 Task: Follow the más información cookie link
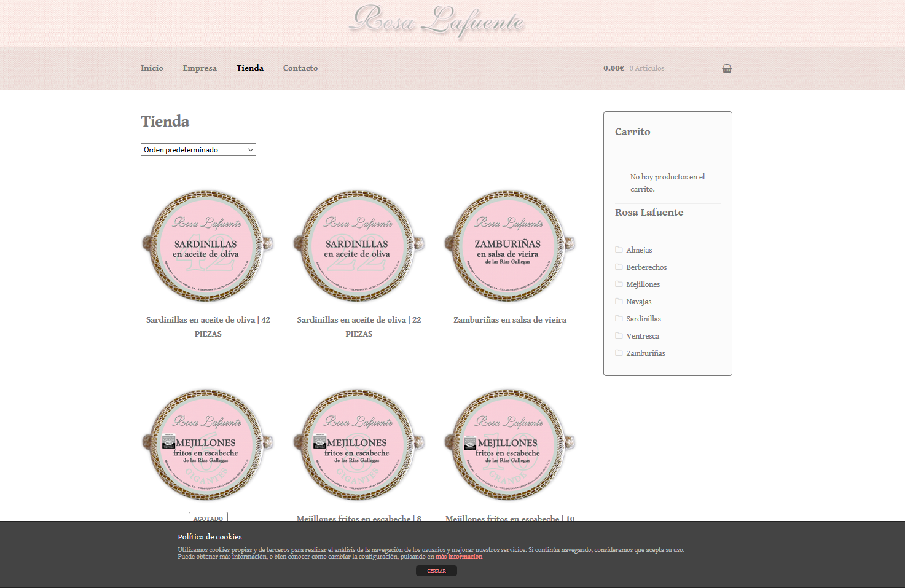coord(459,557)
